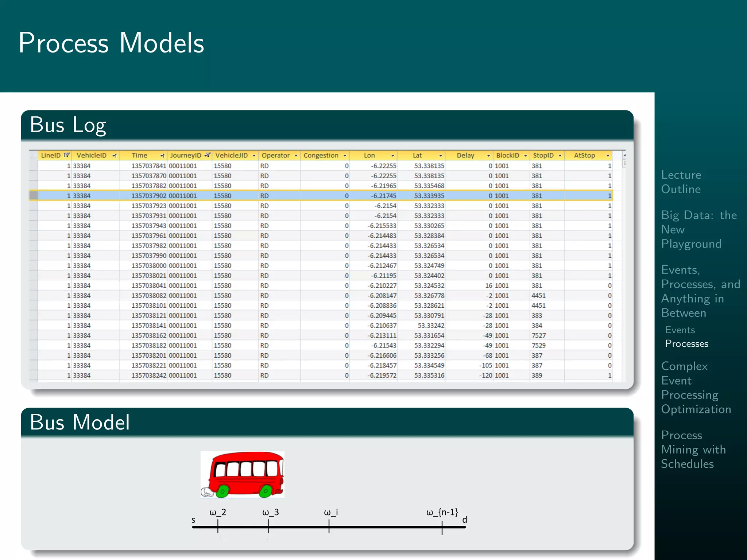Expand the StopID column dropdown
Screen dimensions: 747x560
pos(560,156)
